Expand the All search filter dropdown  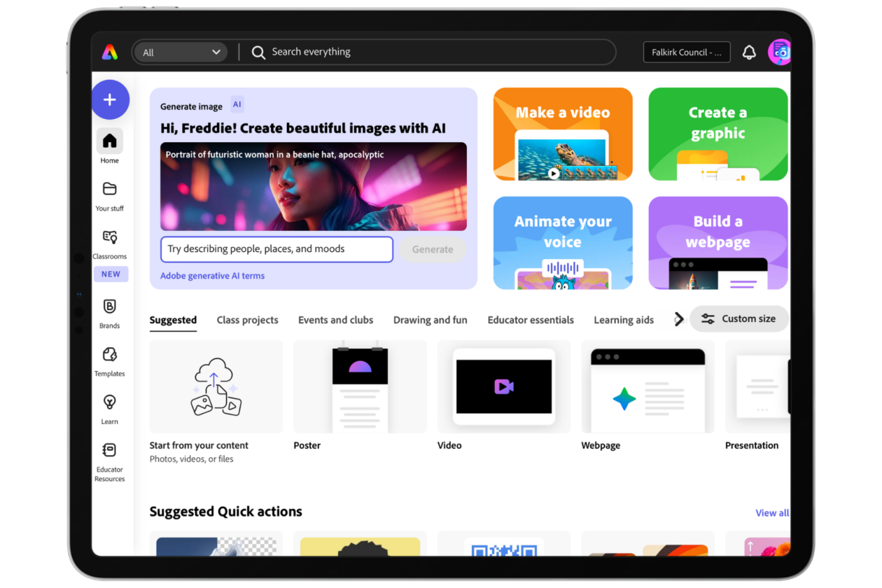pyautogui.click(x=180, y=52)
